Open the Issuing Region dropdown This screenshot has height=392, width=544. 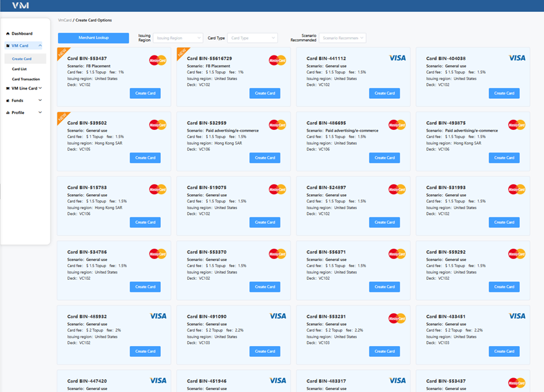coord(178,38)
